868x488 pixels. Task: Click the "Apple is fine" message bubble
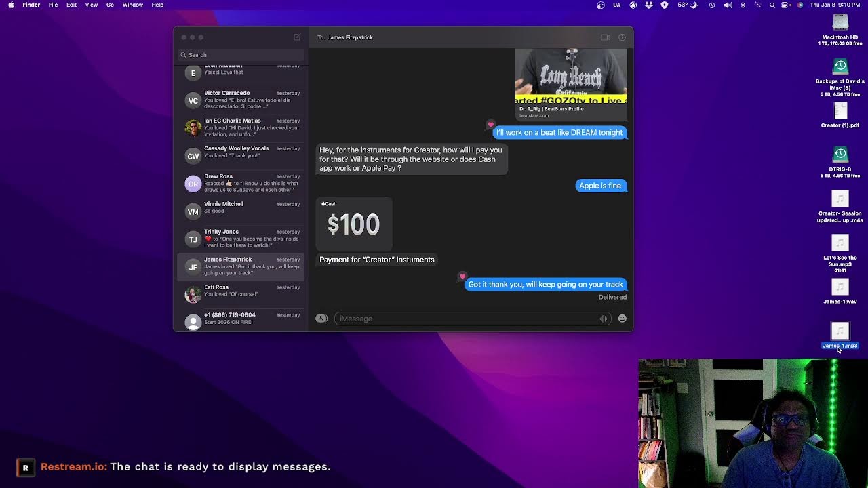pos(600,186)
